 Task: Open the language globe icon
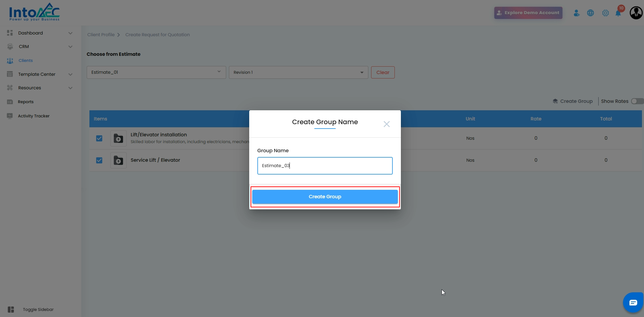point(591,13)
